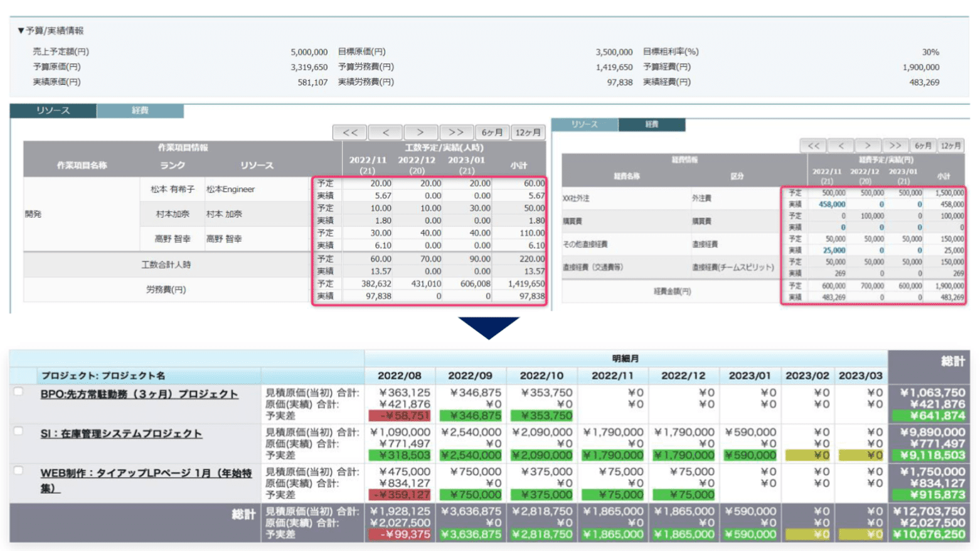The width and height of the screenshot is (980, 551).
Task: Click the last-page >> arrow on resource table
Action: 457,132
